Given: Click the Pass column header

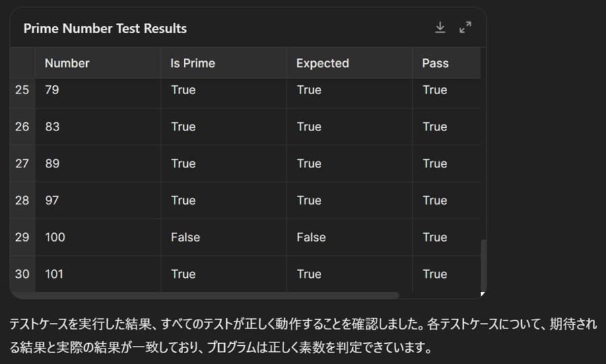Looking at the screenshot, I should click(435, 63).
